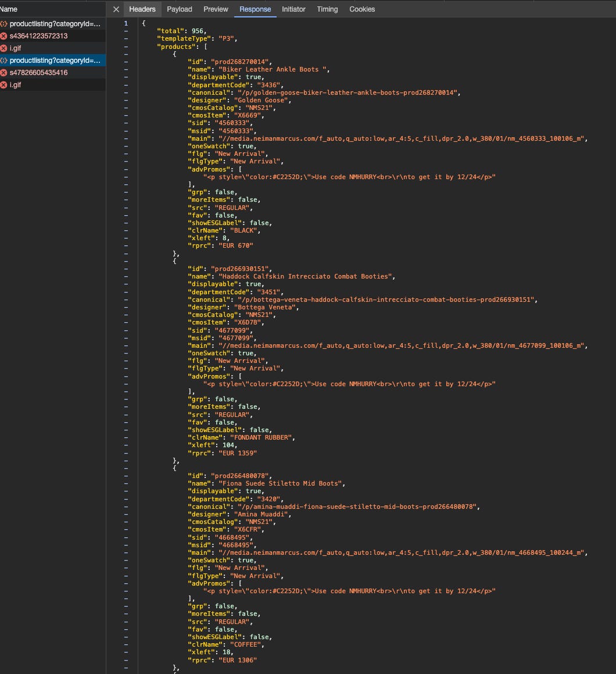Click the JSON file icon beside first productlisting request
The image size is (616, 674).
(x=5, y=24)
